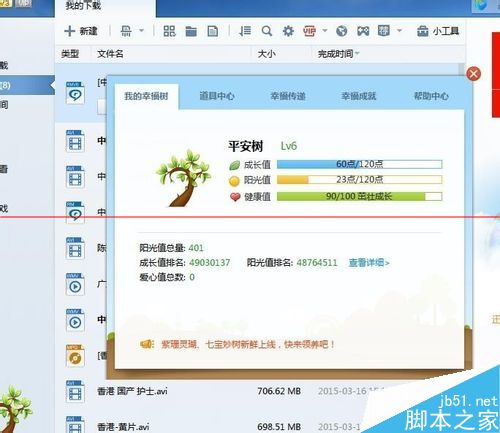Switch to the 道具中心 tab
Viewport: 500px width, 433px height.
(x=217, y=96)
